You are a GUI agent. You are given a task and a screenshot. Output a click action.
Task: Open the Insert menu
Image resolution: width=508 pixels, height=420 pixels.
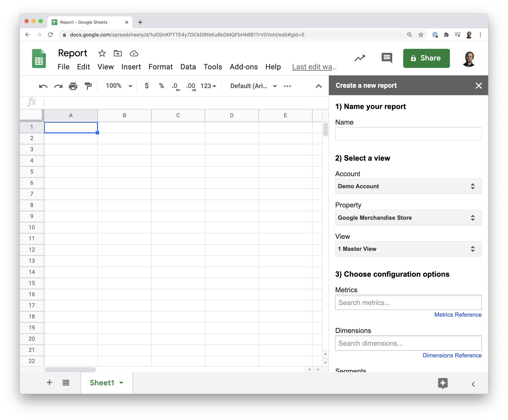click(131, 67)
